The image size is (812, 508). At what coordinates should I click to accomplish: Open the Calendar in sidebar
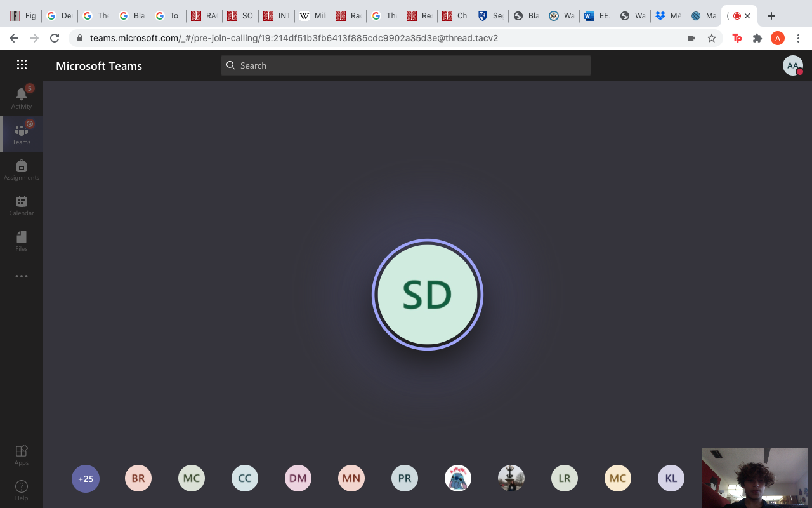point(22,205)
